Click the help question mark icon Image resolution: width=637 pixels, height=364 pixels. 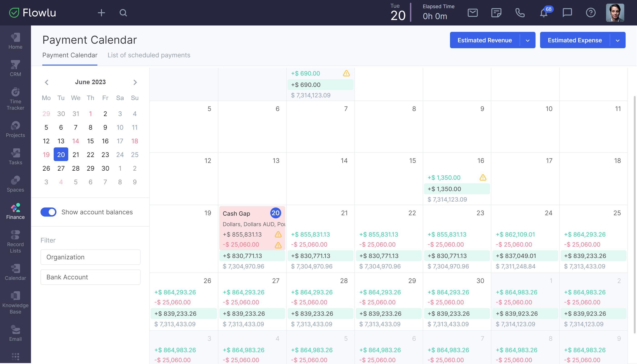[591, 13]
